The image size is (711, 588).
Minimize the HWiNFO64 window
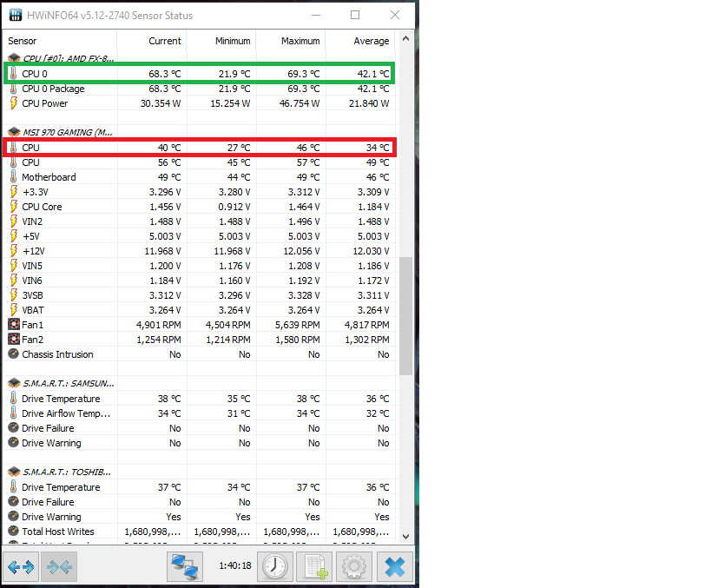[x=316, y=15]
